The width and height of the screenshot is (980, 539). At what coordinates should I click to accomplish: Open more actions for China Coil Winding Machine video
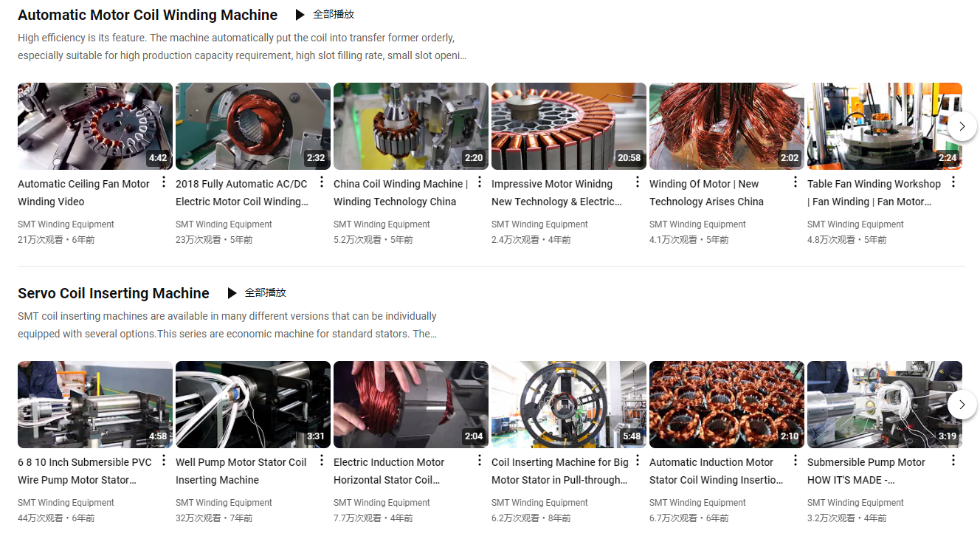click(x=480, y=182)
